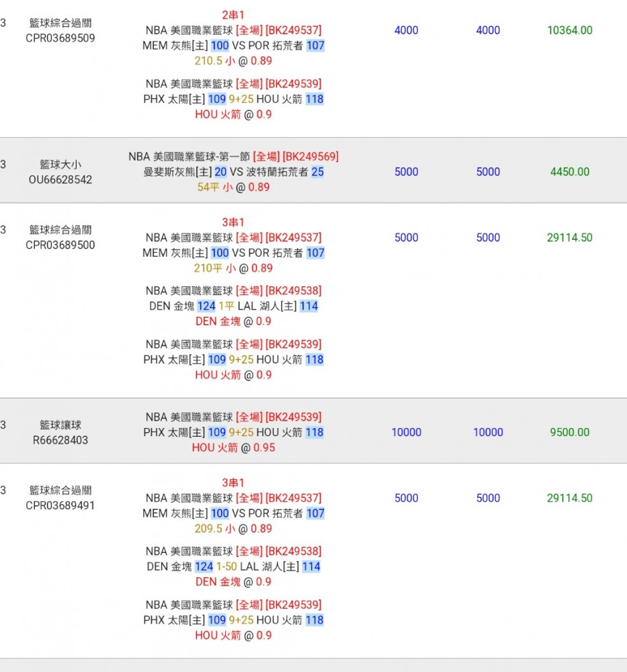627x672 pixels.
Task: Open bet ID CPR03689491
Action: pyautogui.click(x=60, y=506)
